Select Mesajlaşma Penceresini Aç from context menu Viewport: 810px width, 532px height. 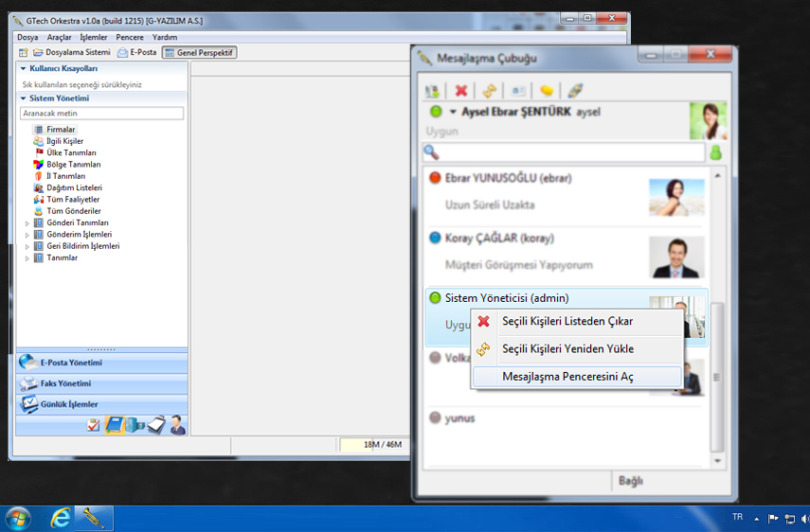tap(567, 377)
